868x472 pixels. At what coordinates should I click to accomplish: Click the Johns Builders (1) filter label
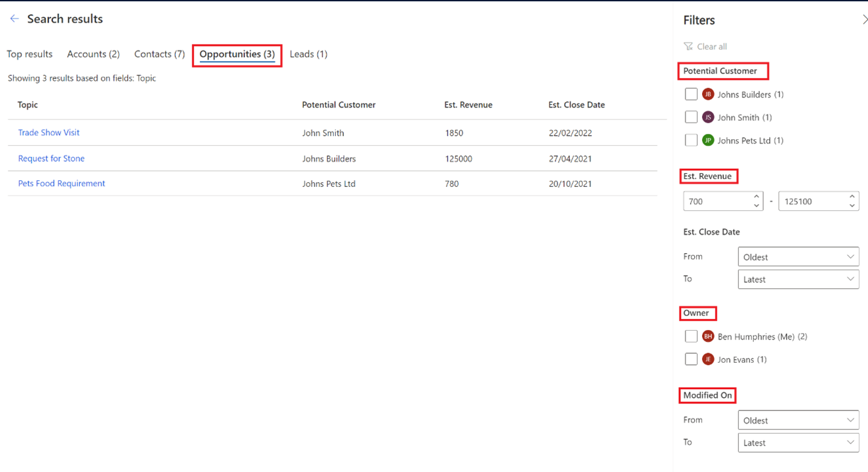click(751, 95)
